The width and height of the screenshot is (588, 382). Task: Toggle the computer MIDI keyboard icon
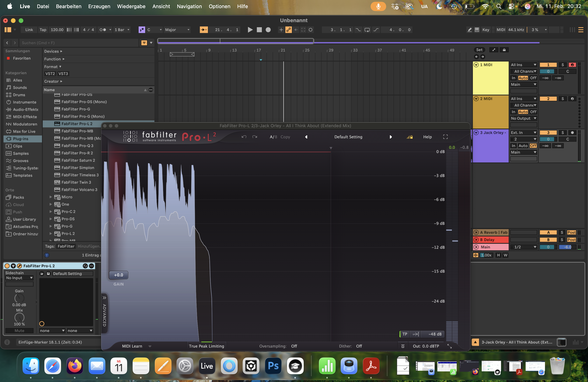477,30
